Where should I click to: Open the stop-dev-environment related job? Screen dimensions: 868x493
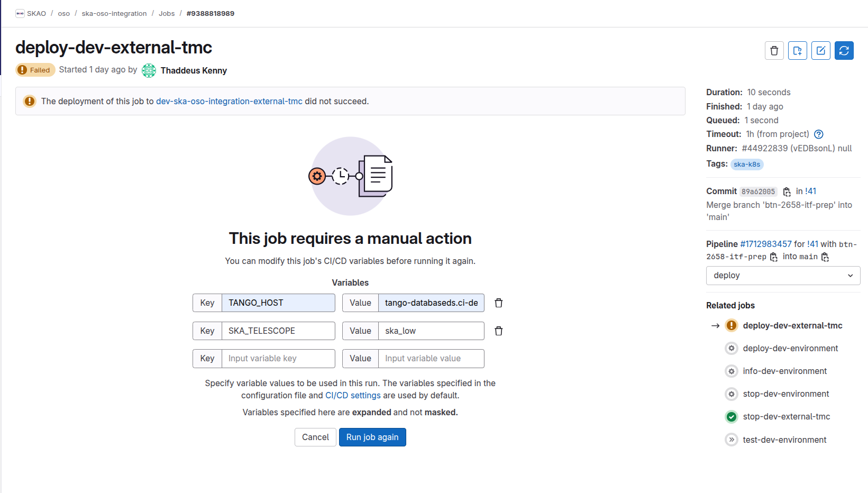(785, 394)
